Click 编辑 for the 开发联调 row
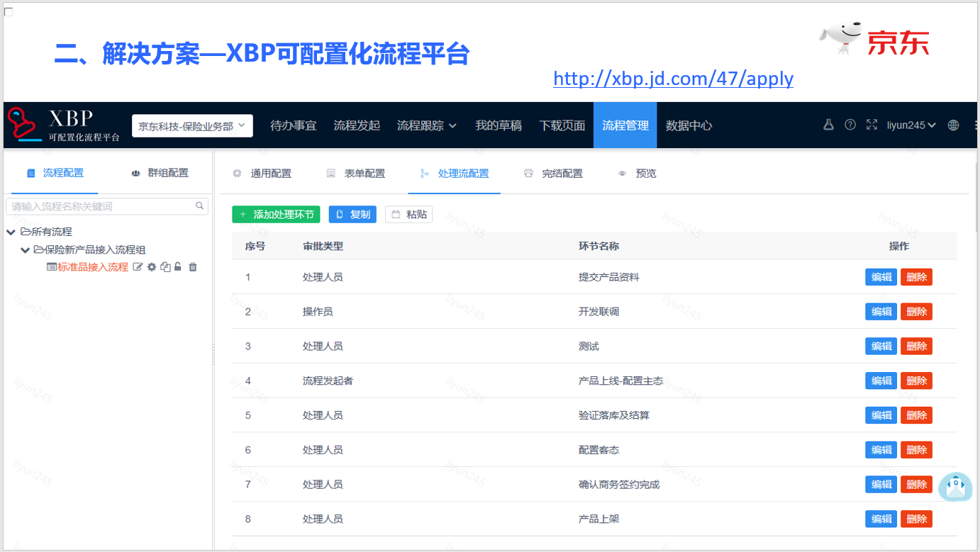Image resolution: width=980 pixels, height=552 pixels. coord(881,312)
